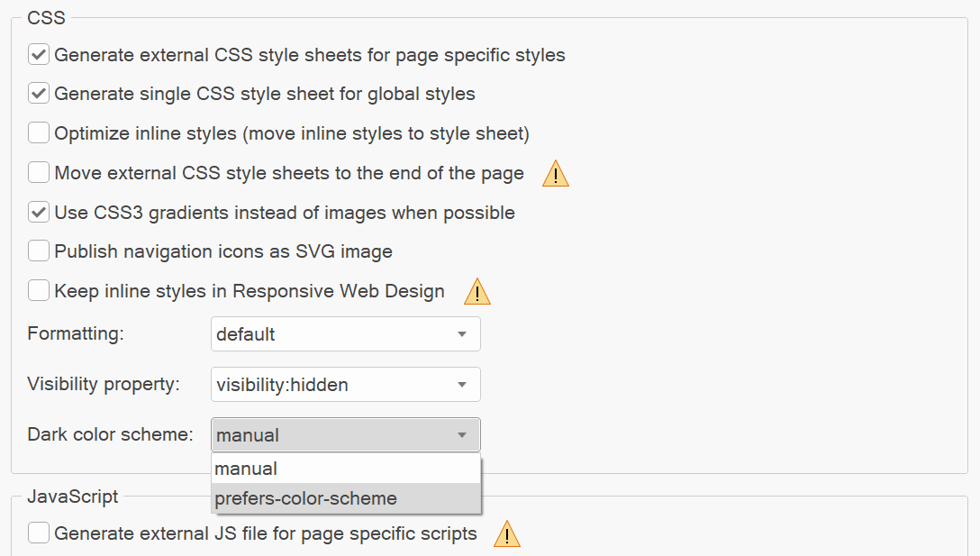This screenshot has height=556, width=980.
Task: Click the JavaScript group heading
Action: (72, 496)
